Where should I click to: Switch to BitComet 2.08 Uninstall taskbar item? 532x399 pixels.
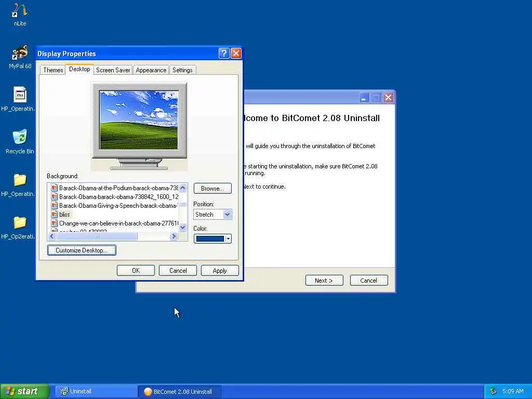[180, 391]
